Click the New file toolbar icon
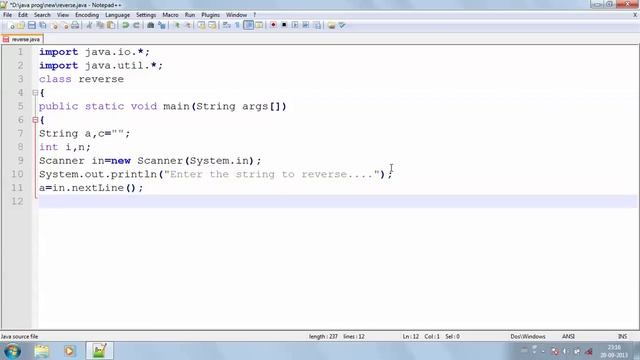640x360 pixels. 11,25
